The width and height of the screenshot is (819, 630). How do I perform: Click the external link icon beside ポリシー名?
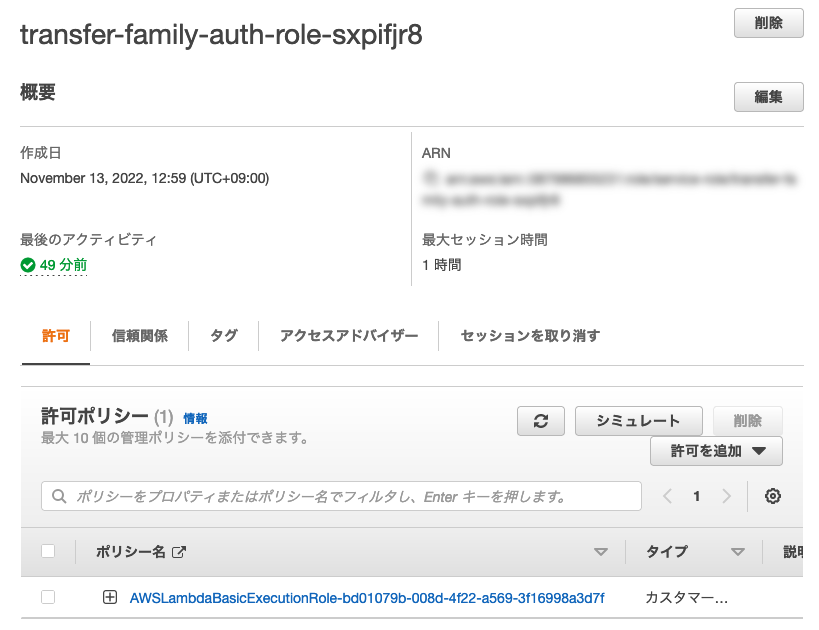[179, 552]
